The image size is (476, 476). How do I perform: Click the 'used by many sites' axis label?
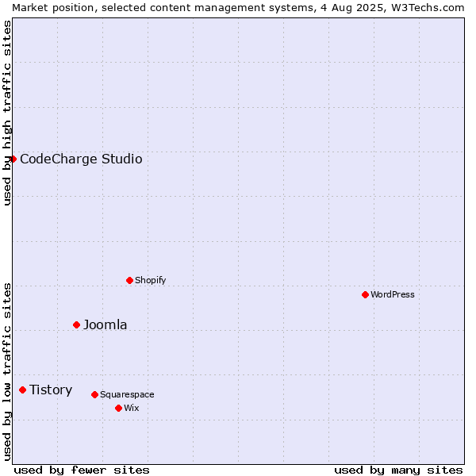point(398,470)
